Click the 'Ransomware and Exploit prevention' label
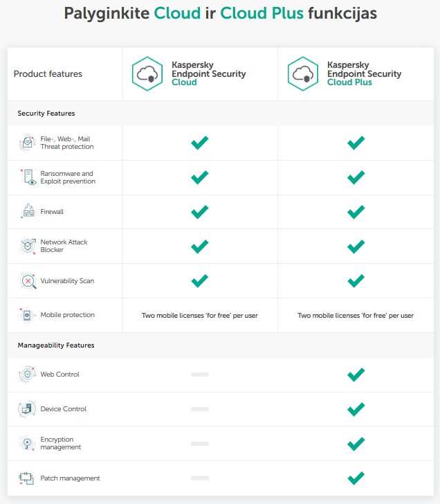Image resolution: width=440 pixels, height=504 pixels. coord(68,177)
